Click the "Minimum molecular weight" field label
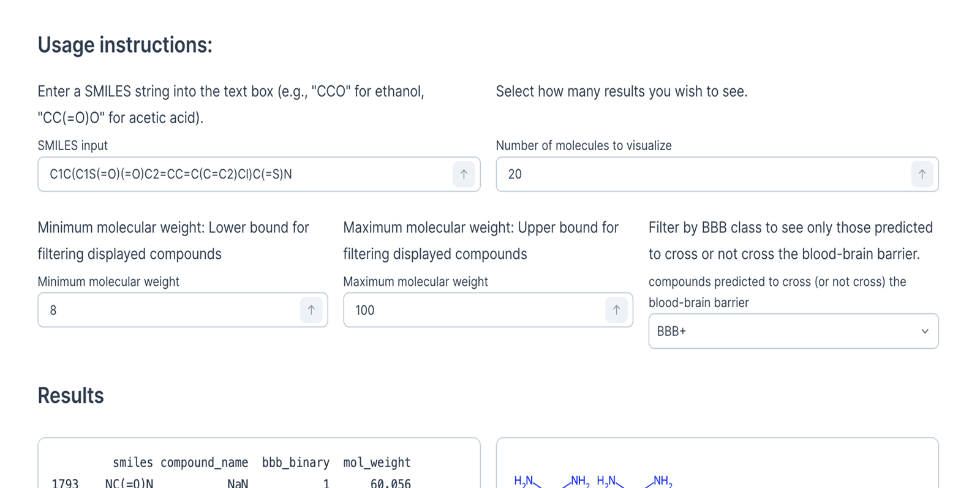This screenshot has width=980, height=488. click(x=108, y=282)
